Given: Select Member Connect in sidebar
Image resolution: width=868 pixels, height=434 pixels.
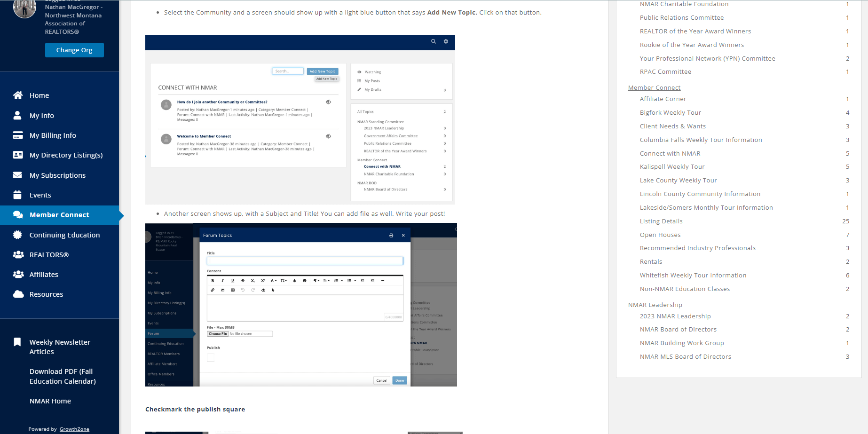Looking at the screenshot, I should [x=59, y=215].
